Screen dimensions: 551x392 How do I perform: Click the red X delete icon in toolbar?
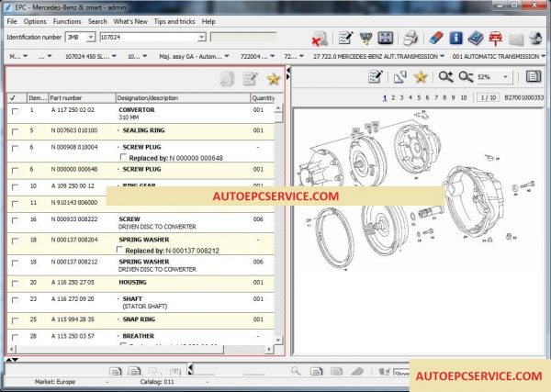coord(319,39)
